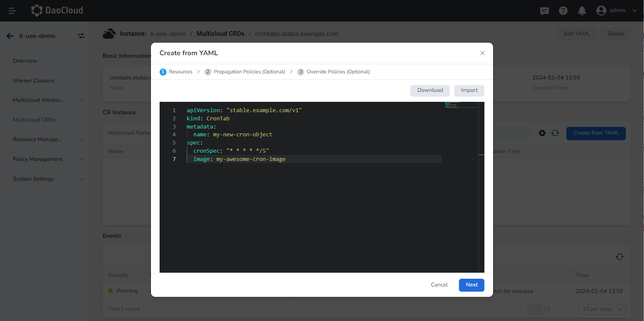This screenshot has height=321, width=644.
Task: Refresh the Events section
Action: click(619, 256)
